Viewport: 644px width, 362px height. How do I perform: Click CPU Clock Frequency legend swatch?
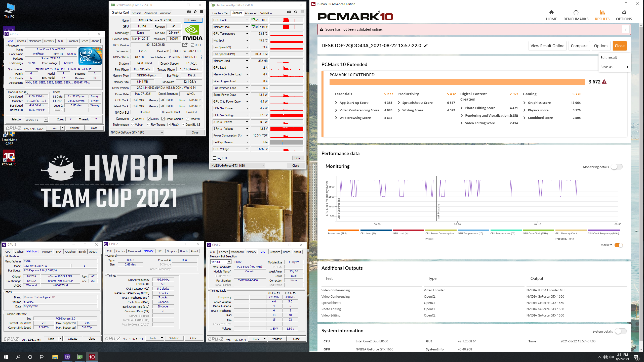(604, 230)
